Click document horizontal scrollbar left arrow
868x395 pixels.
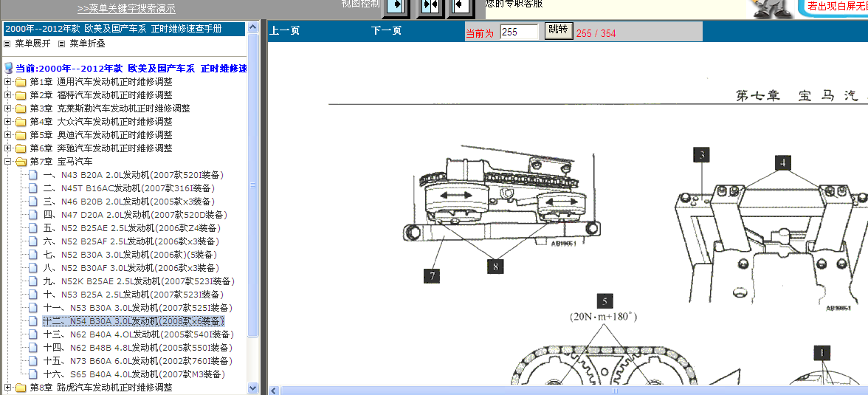tap(274, 391)
